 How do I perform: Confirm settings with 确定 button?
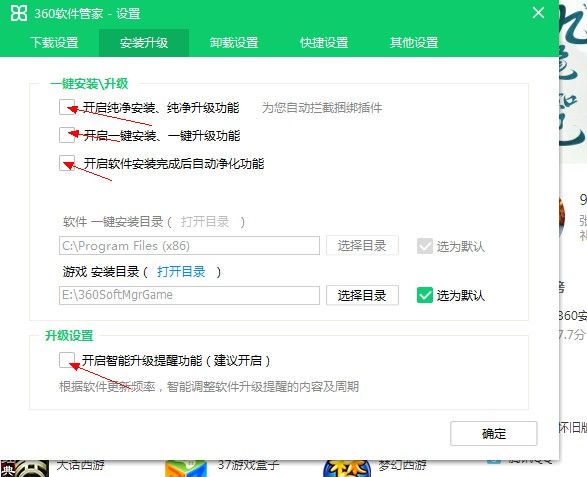pyautogui.click(x=494, y=434)
